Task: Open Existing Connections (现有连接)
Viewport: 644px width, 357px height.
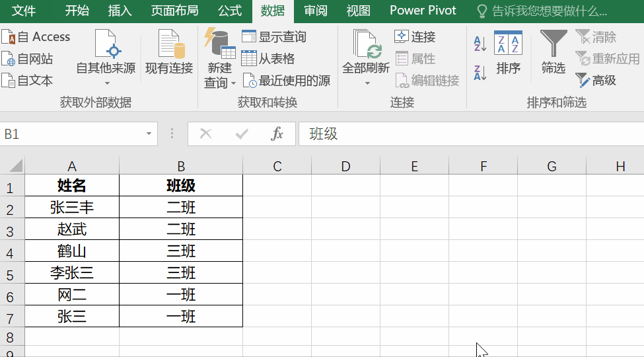Action: point(169,53)
